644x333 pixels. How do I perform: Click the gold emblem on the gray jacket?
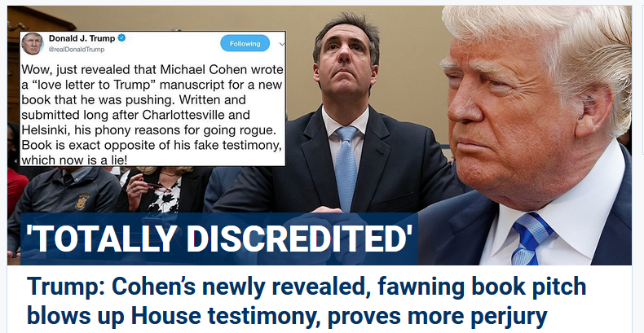click(x=82, y=202)
